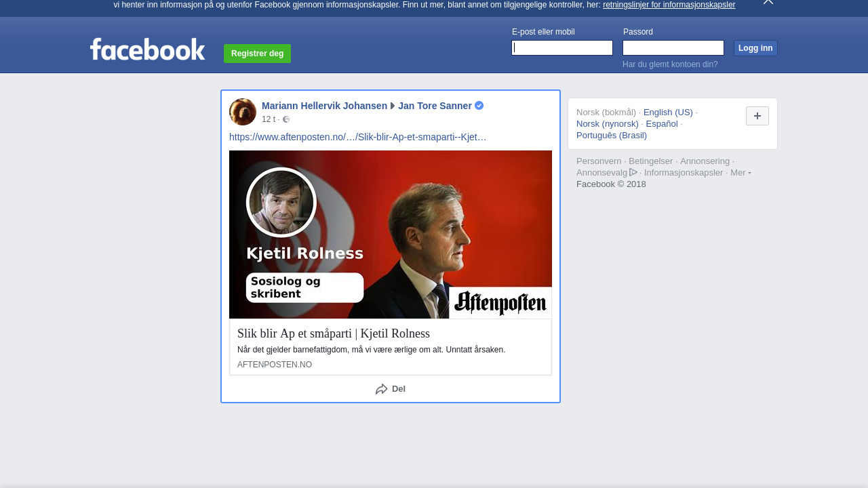Click the green Registrer deg button
The image size is (868, 488).
(257, 54)
